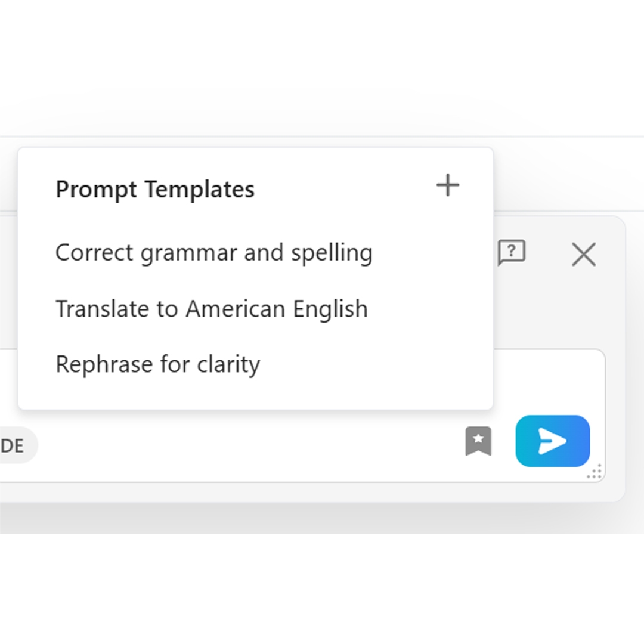Pick the 'Rephrase for clarity' template
Screen dimensions: 644x644
pyautogui.click(x=157, y=364)
